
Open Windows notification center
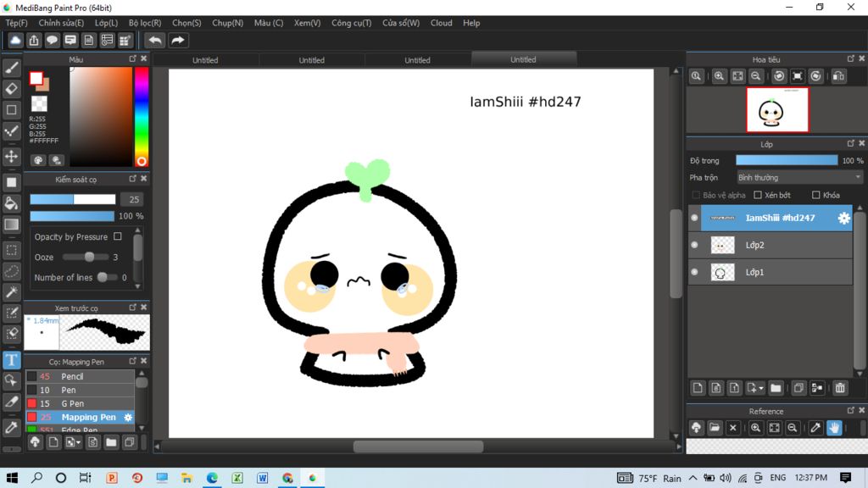tap(845, 478)
